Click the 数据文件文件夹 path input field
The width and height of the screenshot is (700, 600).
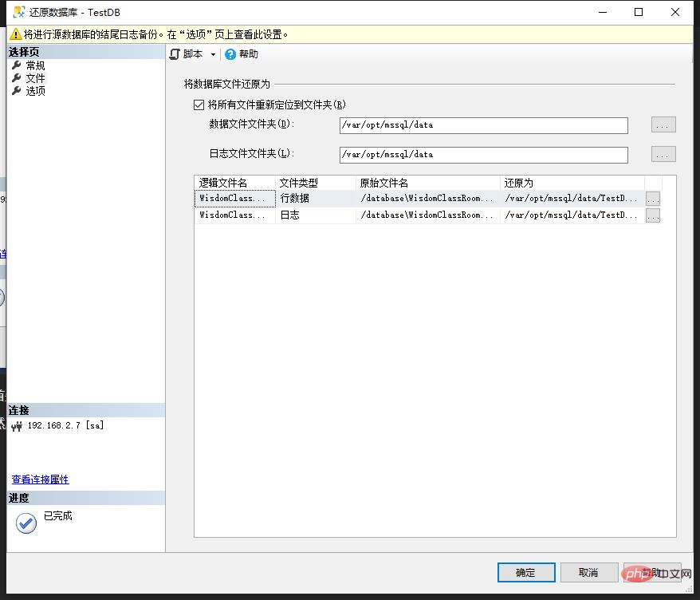tap(483, 125)
